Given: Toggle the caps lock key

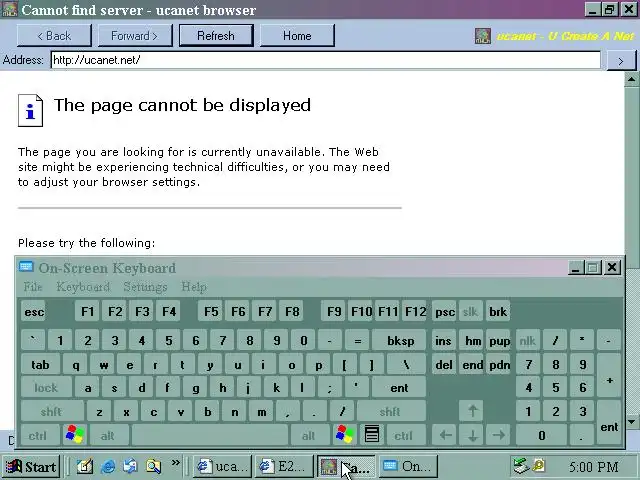Looking at the screenshot, I should 46,388.
